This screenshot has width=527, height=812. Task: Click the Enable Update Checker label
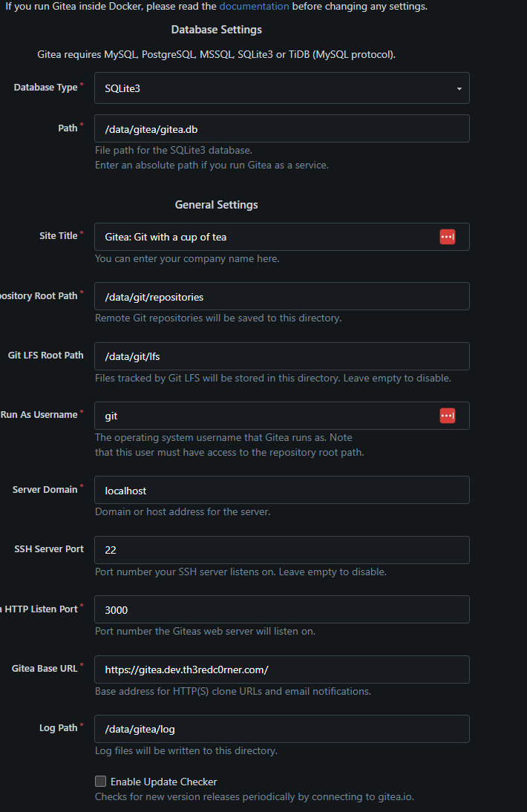point(163,782)
